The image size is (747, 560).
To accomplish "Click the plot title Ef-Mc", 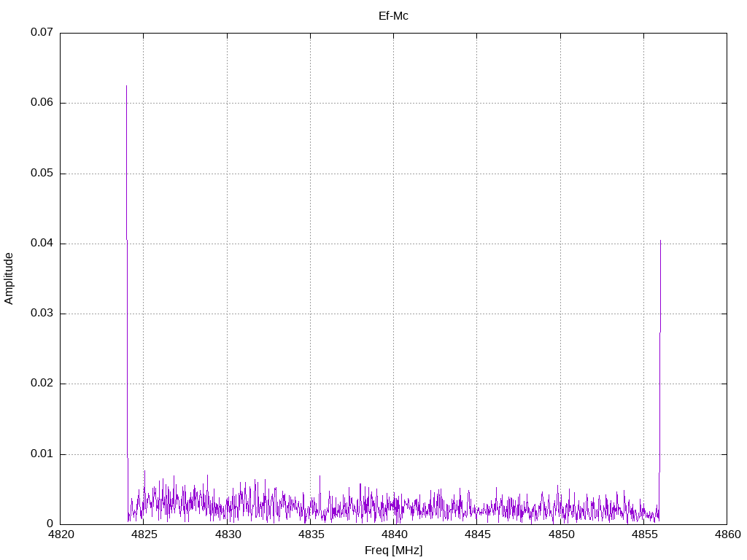I will [x=393, y=15].
